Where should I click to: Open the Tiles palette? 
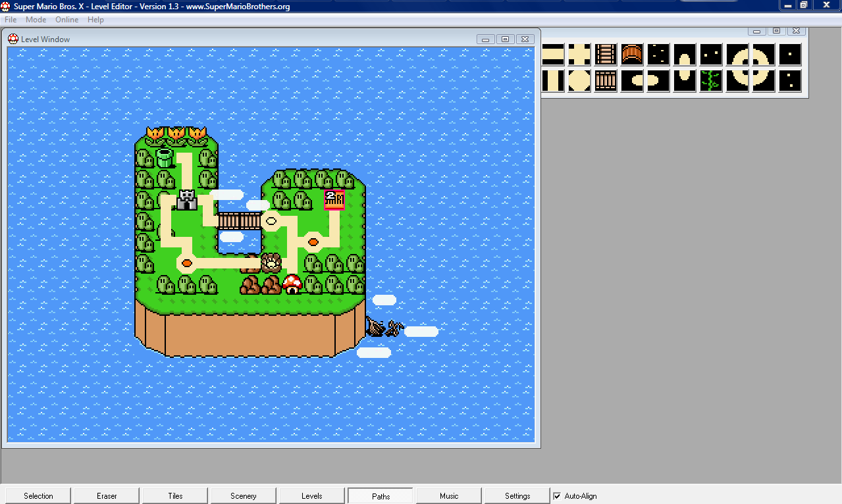pos(175,496)
